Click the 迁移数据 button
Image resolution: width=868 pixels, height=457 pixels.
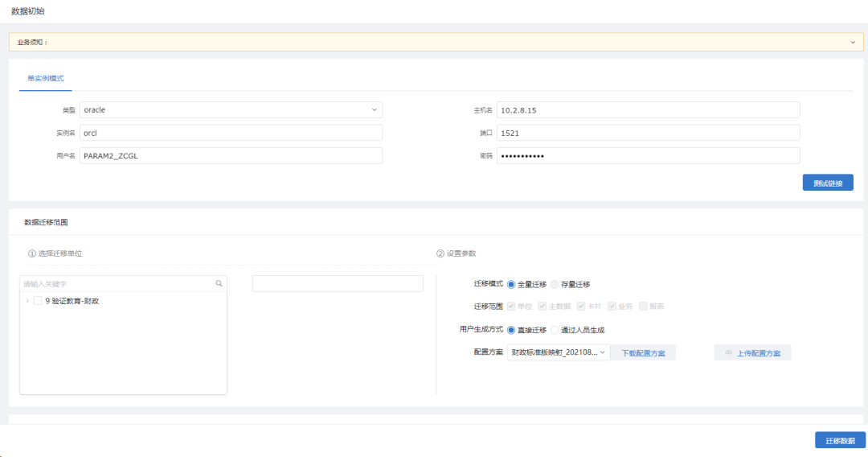[840, 440]
